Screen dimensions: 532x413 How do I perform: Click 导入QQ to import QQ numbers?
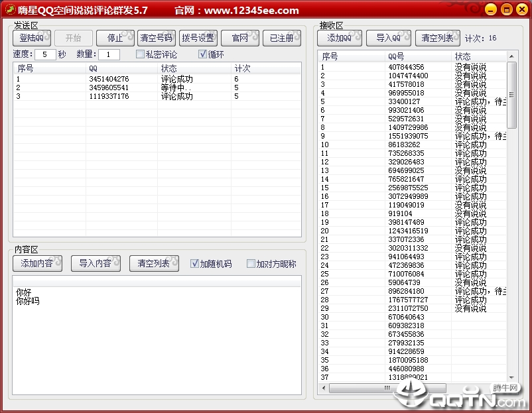tap(388, 38)
